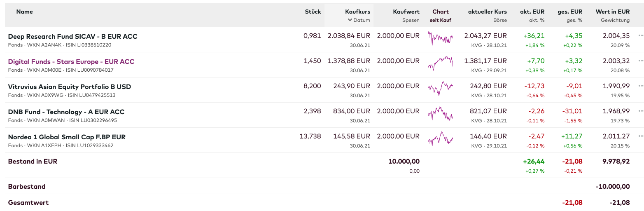Toggle Datum sort chevron under Kaufkurs

click(350, 20)
